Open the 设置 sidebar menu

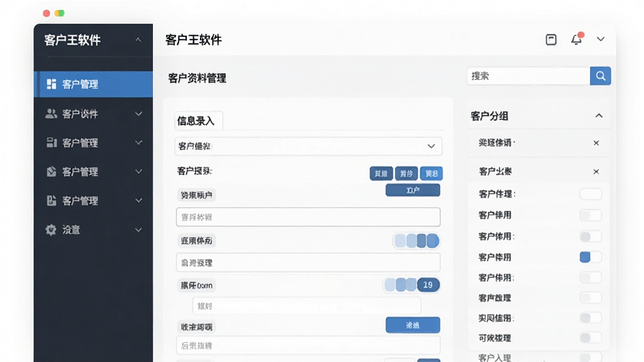pyautogui.click(x=93, y=230)
